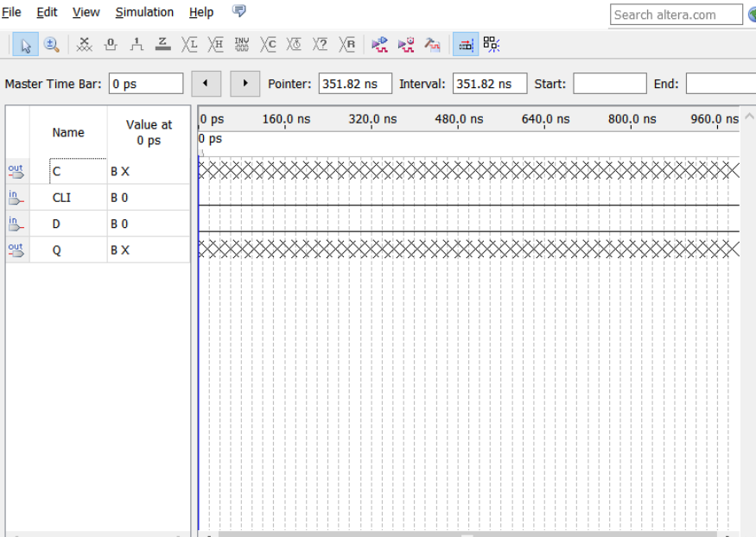Click input pin icon for CLI

(x=16, y=198)
